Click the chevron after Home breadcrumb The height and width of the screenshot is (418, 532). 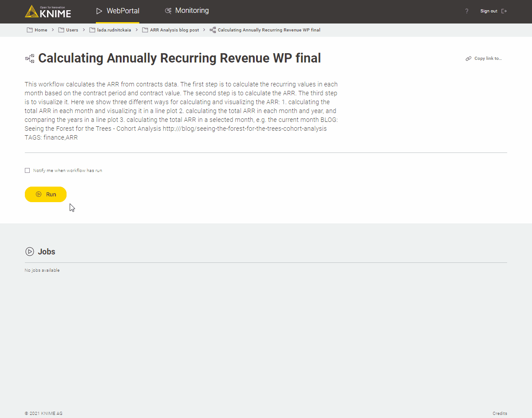tap(53, 30)
